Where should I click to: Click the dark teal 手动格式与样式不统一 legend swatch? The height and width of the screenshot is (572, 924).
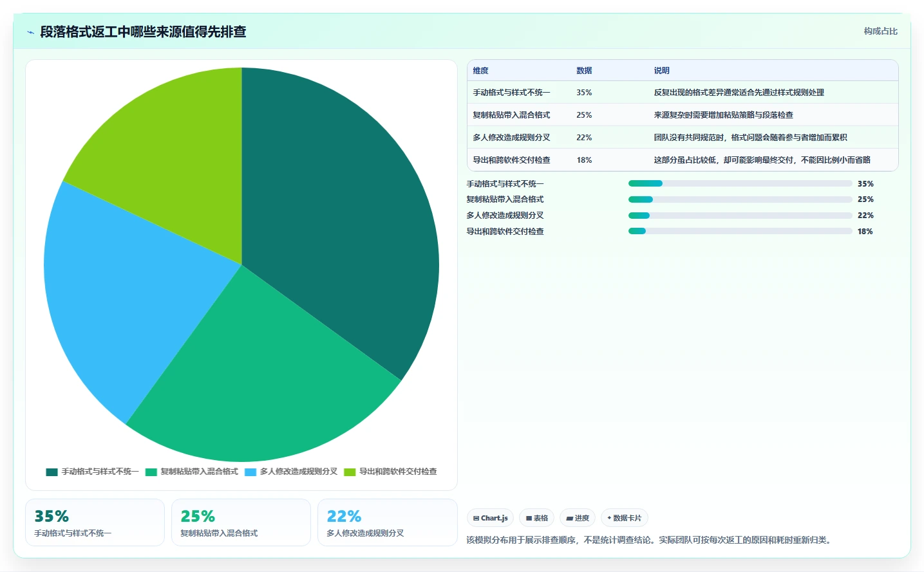52,472
